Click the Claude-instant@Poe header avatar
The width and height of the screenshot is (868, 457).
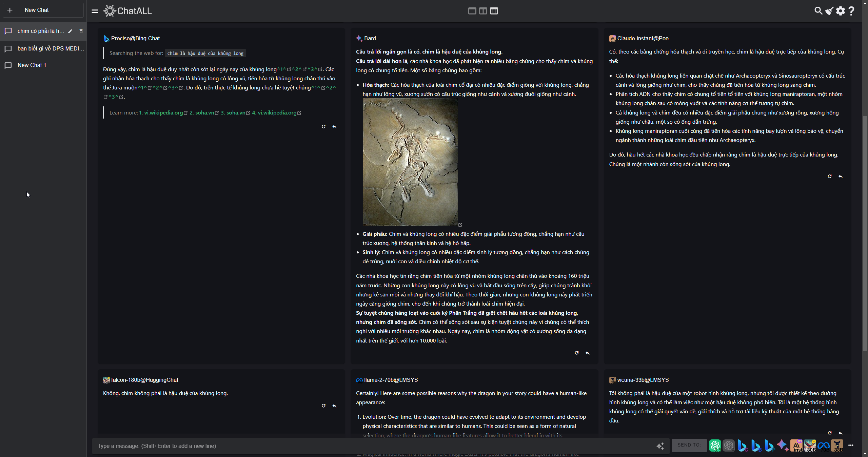(x=612, y=39)
